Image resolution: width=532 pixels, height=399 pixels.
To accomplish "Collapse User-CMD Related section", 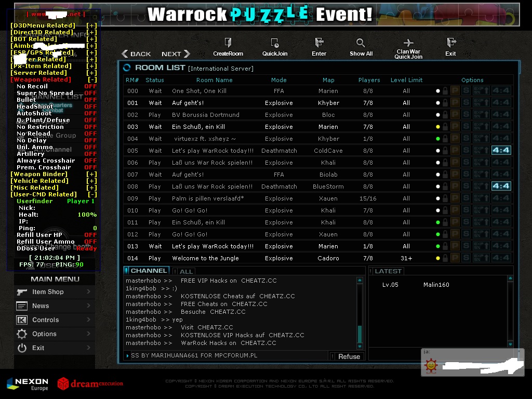I will pos(92,194).
